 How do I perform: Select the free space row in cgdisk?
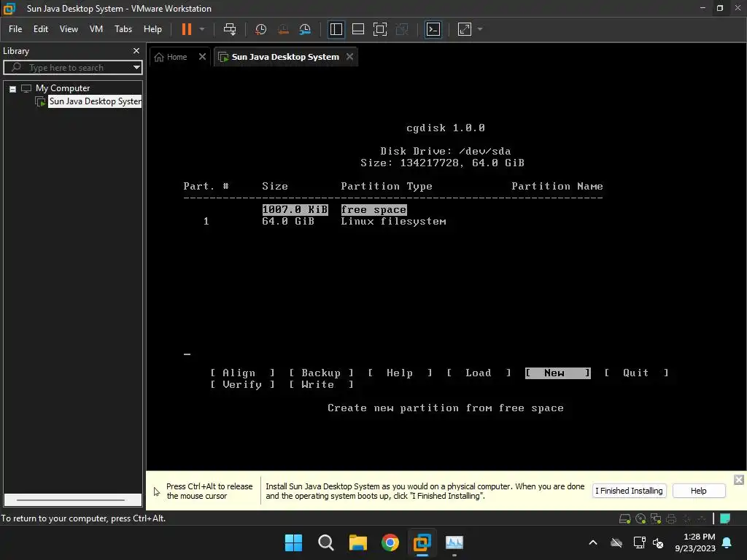pos(334,209)
